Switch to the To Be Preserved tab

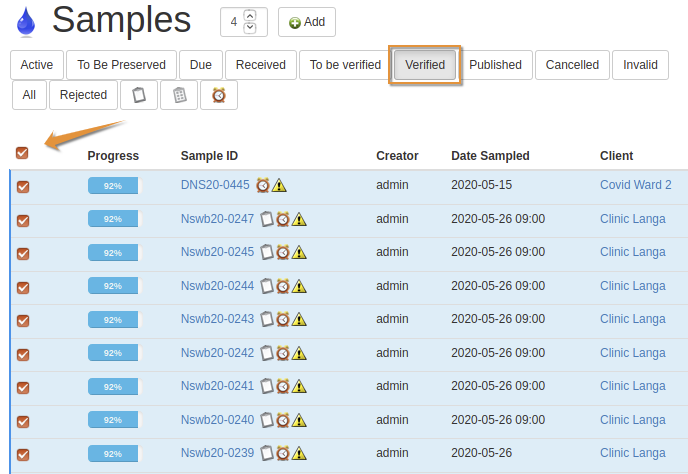122,65
